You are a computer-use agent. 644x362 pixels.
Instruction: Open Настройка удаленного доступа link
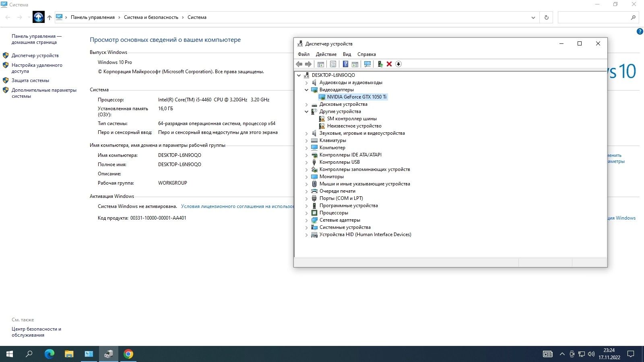[37, 68]
